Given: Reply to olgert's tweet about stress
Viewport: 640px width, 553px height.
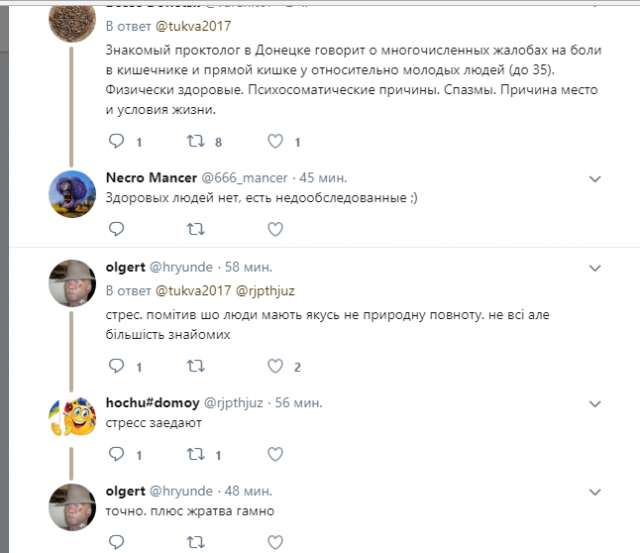Looking at the screenshot, I should click(115, 366).
